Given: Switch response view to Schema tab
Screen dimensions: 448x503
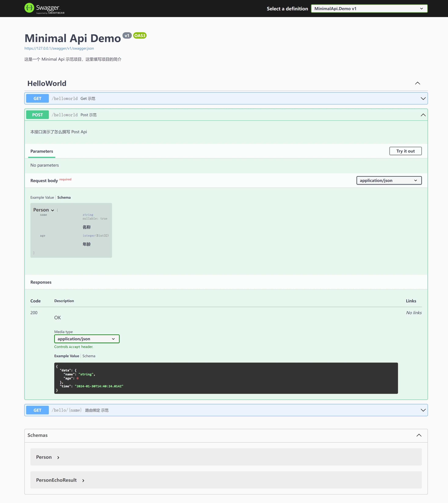Looking at the screenshot, I should pos(89,356).
